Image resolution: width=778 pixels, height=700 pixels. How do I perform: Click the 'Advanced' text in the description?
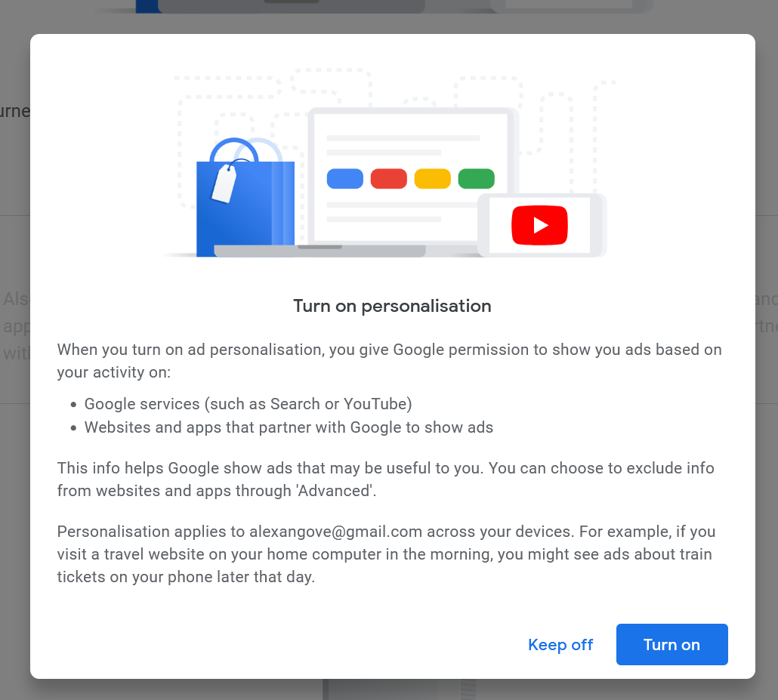coord(338,491)
